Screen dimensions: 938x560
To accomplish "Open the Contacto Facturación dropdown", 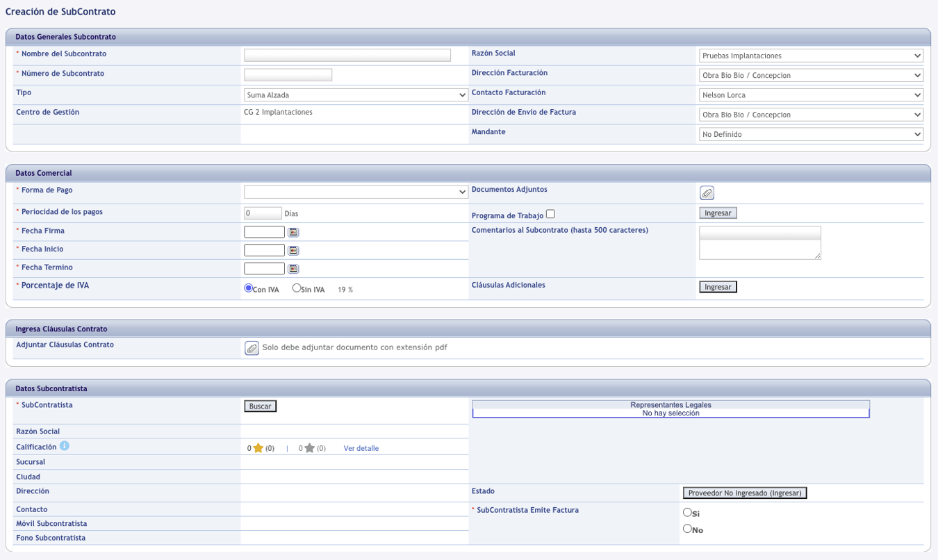I will pyautogui.click(x=811, y=95).
